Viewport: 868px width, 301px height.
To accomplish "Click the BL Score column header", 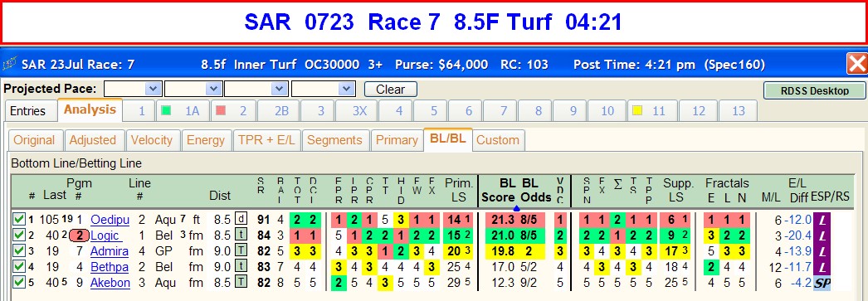I will (498, 190).
